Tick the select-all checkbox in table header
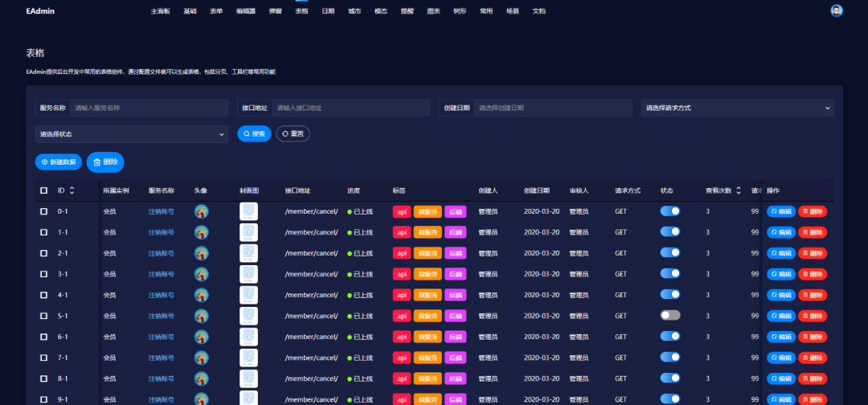This screenshot has height=405, width=868. [43, 190]
